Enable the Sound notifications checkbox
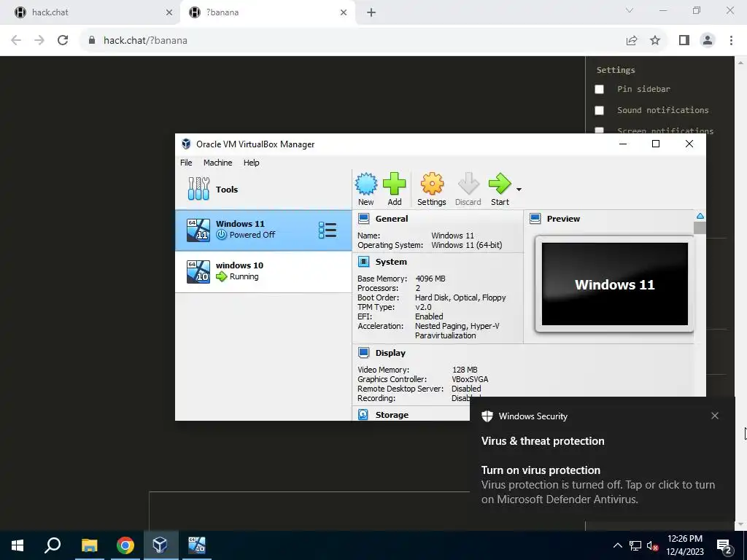Screen dimensions: 747x560 pyautogui.click(x=600, y=110)
